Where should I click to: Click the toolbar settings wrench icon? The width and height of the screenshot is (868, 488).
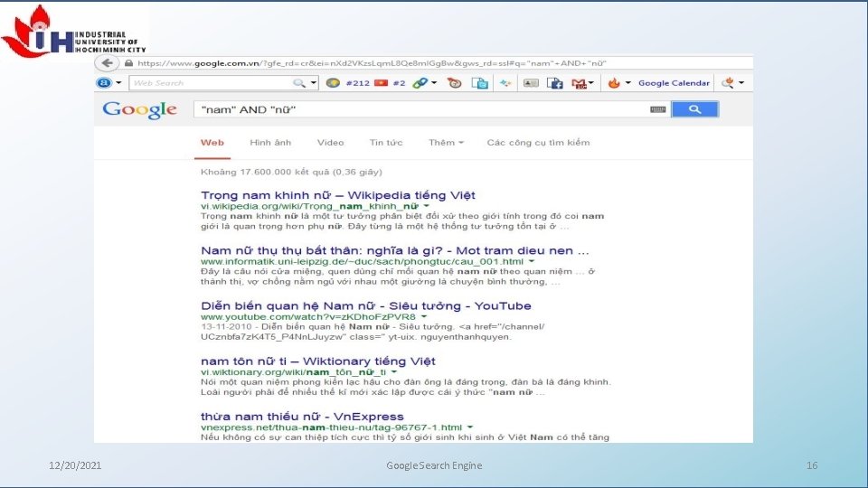(x=727, y=83)
